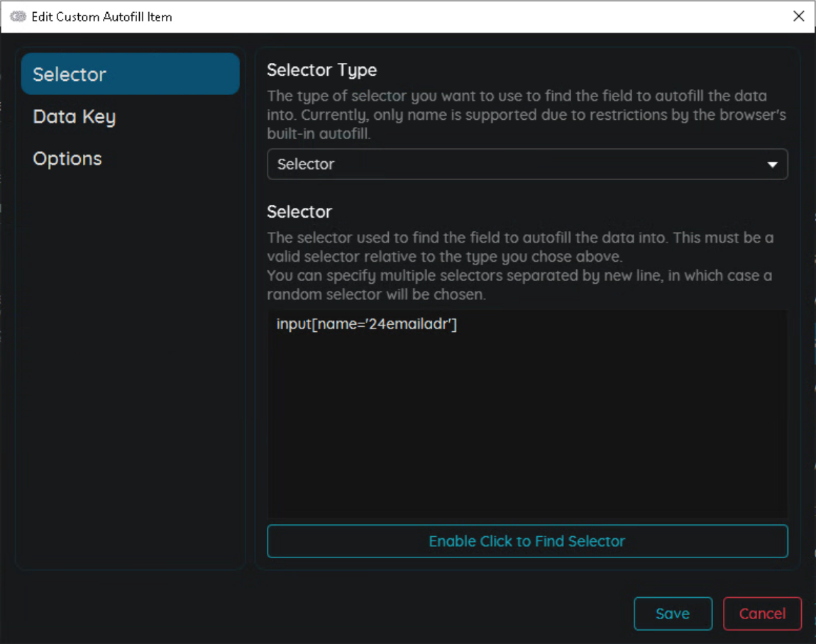The width and height of the screenshot is (816, 644).
Task: Open the Selector Type combo box
Action: 526,164
